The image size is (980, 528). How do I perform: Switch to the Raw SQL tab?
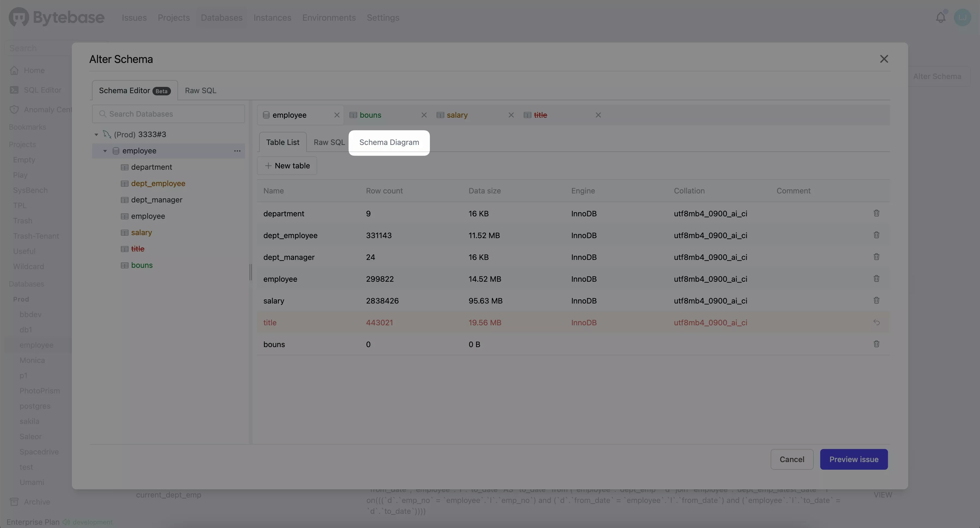click(x=200, y=90)
